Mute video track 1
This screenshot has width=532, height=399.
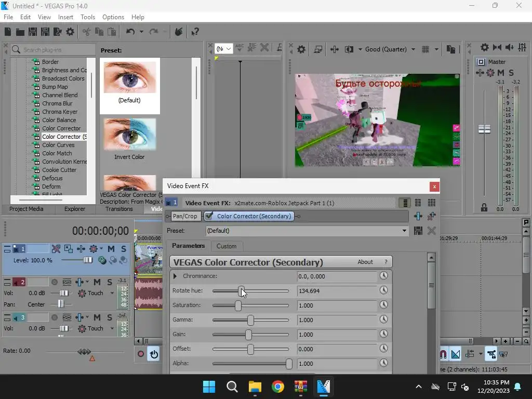point(111,249)
